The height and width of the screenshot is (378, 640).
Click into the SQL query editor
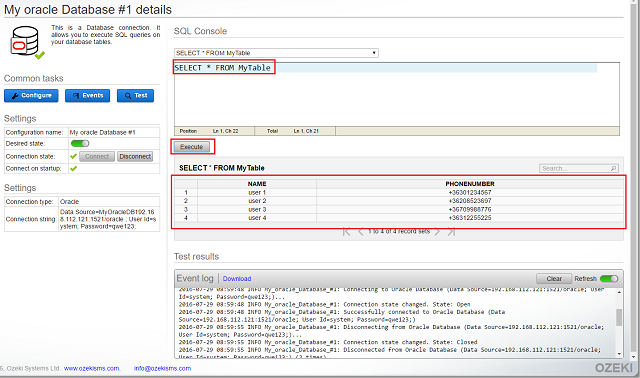click(397, 95)
